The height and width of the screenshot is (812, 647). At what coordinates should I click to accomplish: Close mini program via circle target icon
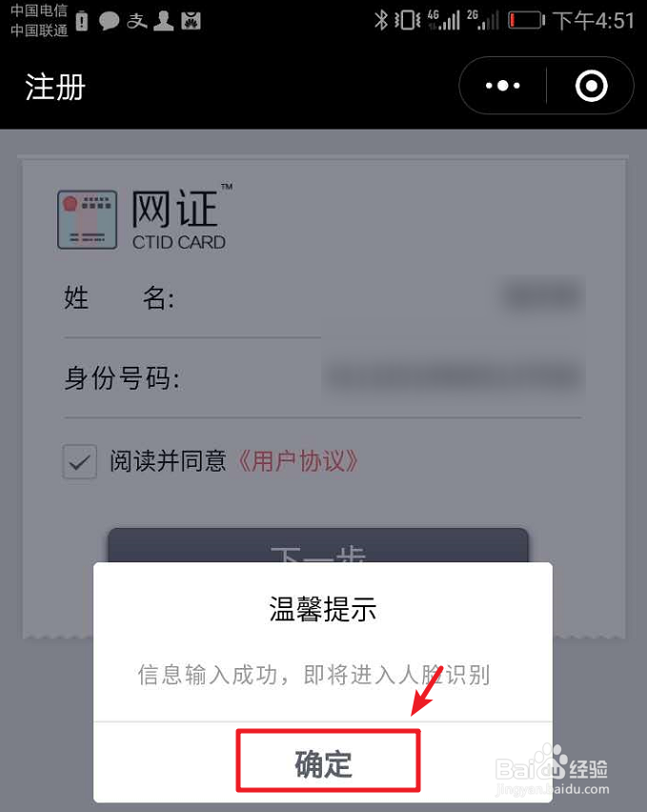coord(591,86)
